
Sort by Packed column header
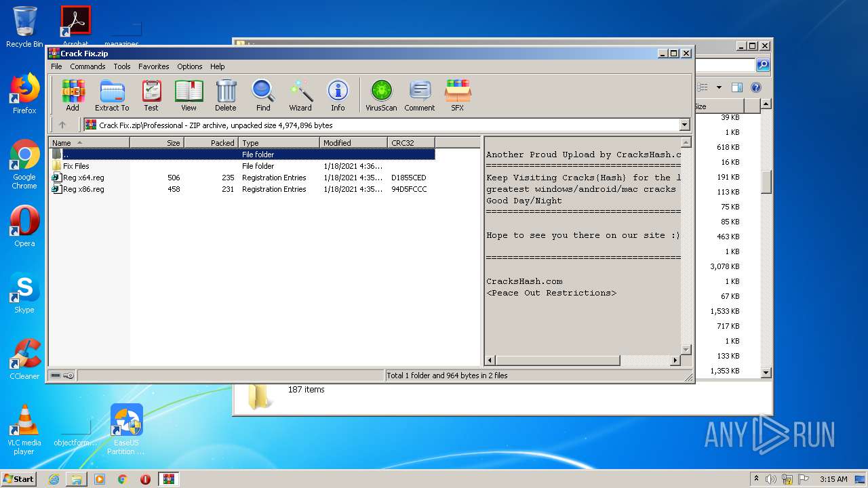(212, 142)
